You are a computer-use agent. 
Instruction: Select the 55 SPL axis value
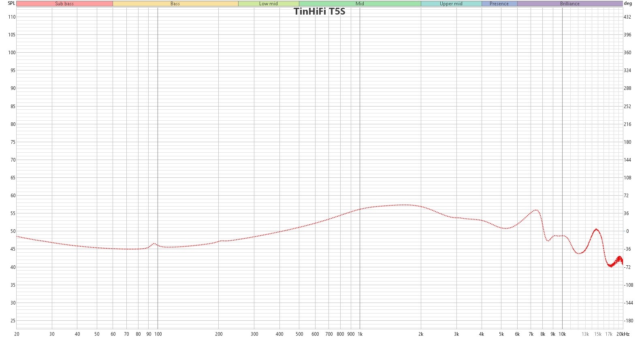pos(13,213)
